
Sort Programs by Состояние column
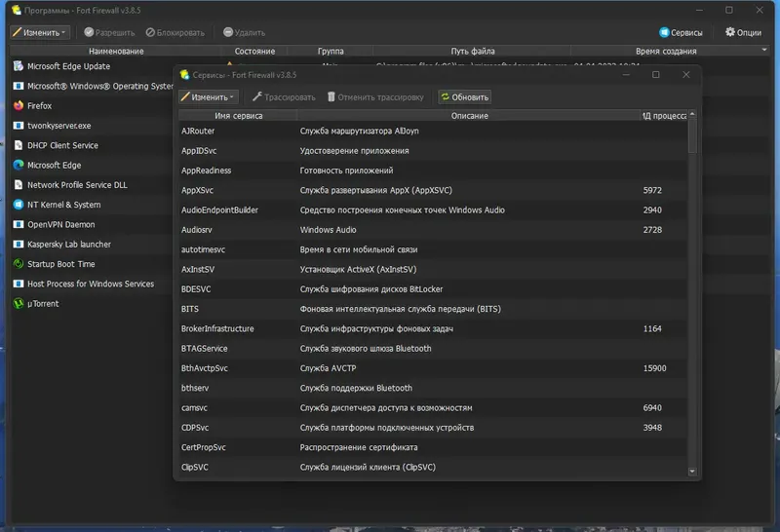[x=254, y=52]
